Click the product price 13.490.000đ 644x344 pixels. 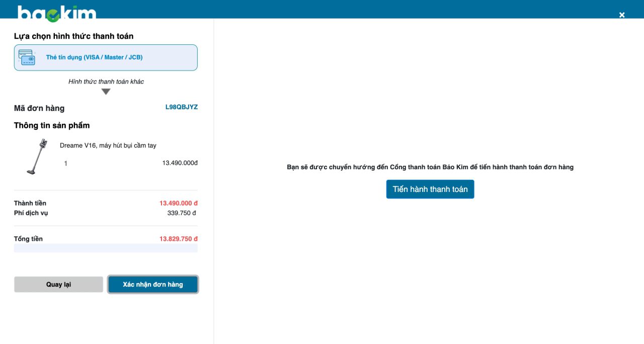point(180,163)
